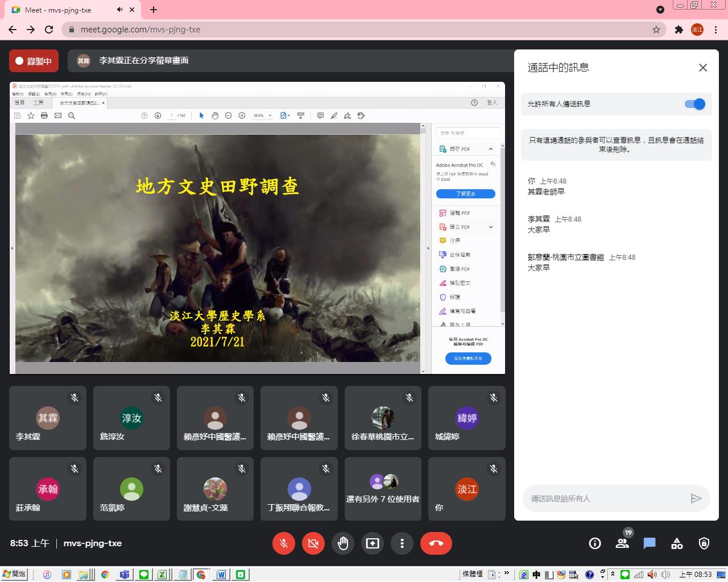Image resolution: width=728 pixels, height=582 pixels.
Task: Open the activities icon
Action: point(677,543)
